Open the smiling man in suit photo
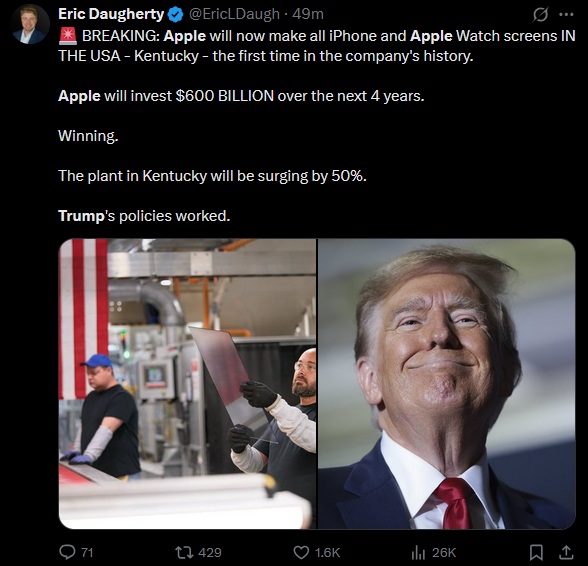588x566 pixels. click(447, 384)
